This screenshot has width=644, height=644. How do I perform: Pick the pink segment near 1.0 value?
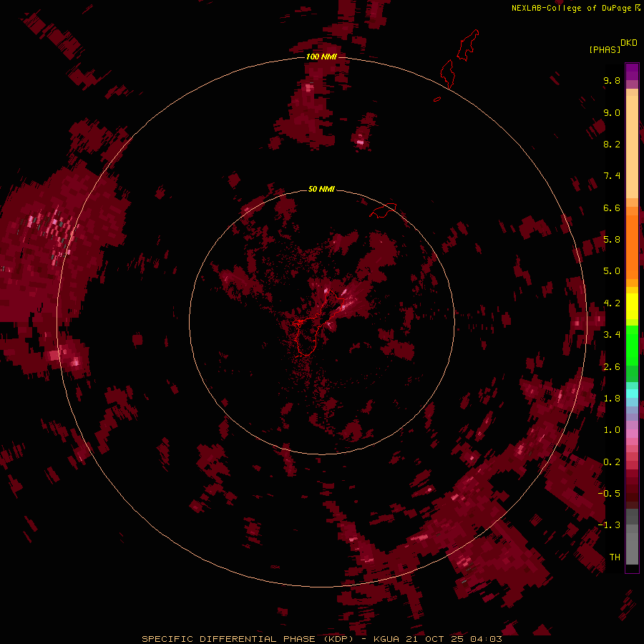click(632, 433)
